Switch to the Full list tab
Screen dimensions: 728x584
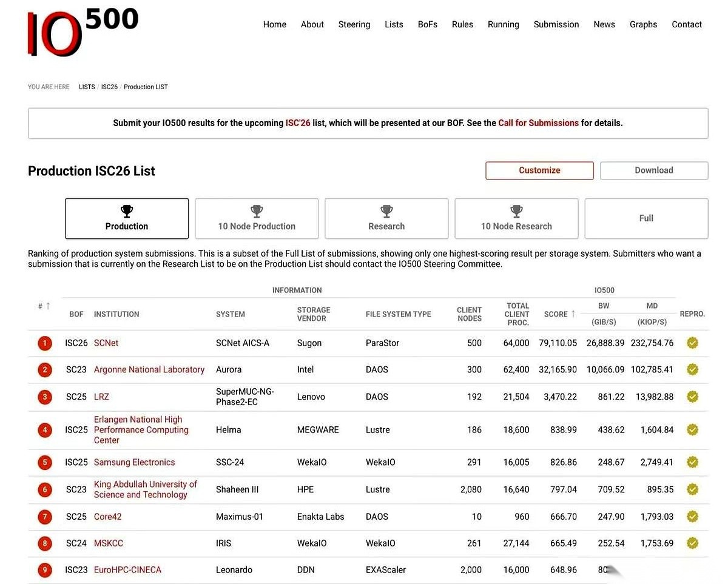tap(646, 218)
